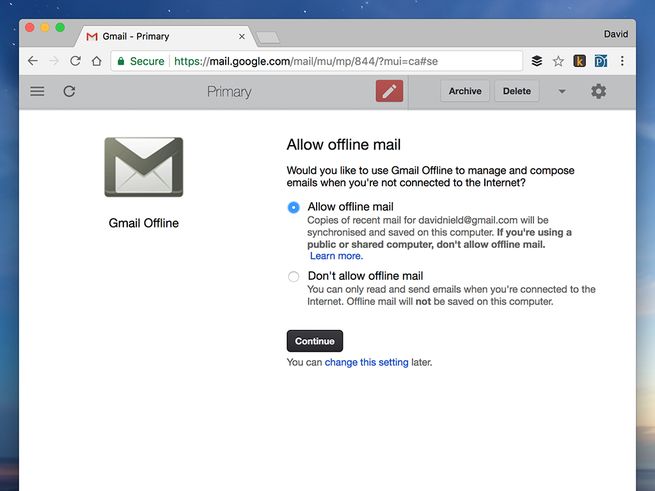Click the Primary heading in Gmail toolbar

click(x=229, y=92)
